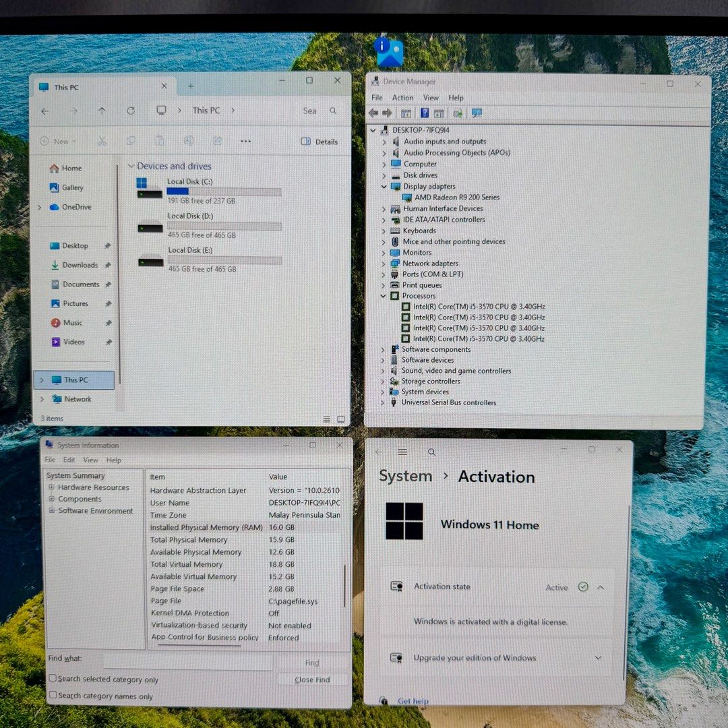Collapse Processors node in Device Manager
The width and height of the screenshot is (728, 728).
(x=383, y=296)
